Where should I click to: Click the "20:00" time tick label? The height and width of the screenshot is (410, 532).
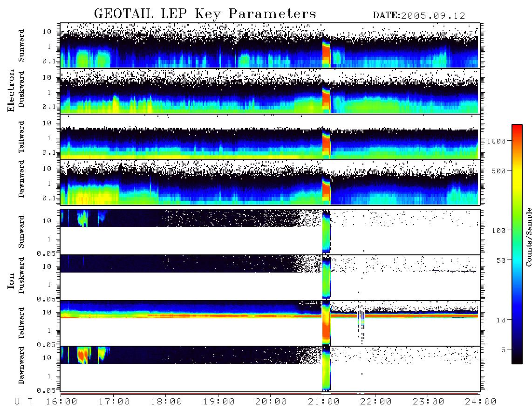tap(271, 402)
